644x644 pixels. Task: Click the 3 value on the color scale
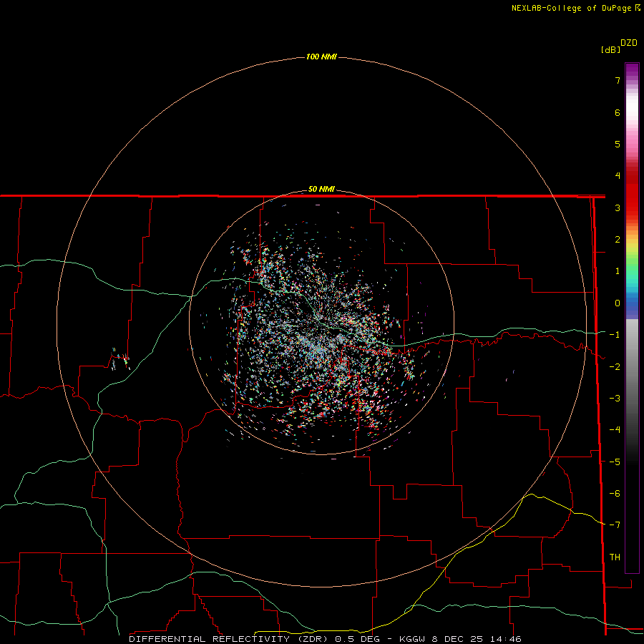pyautogui.click(x=618, y=208)
